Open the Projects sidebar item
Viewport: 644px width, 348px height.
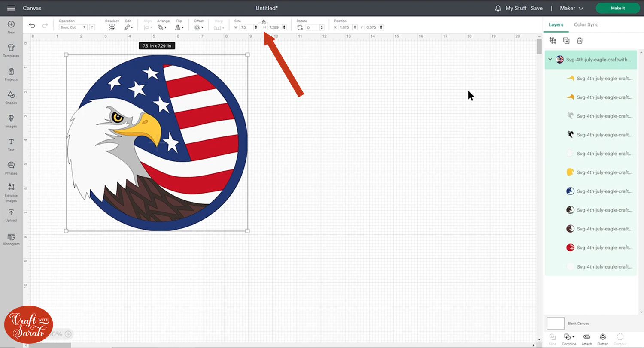pyautogui.click(x=11, y=75)
